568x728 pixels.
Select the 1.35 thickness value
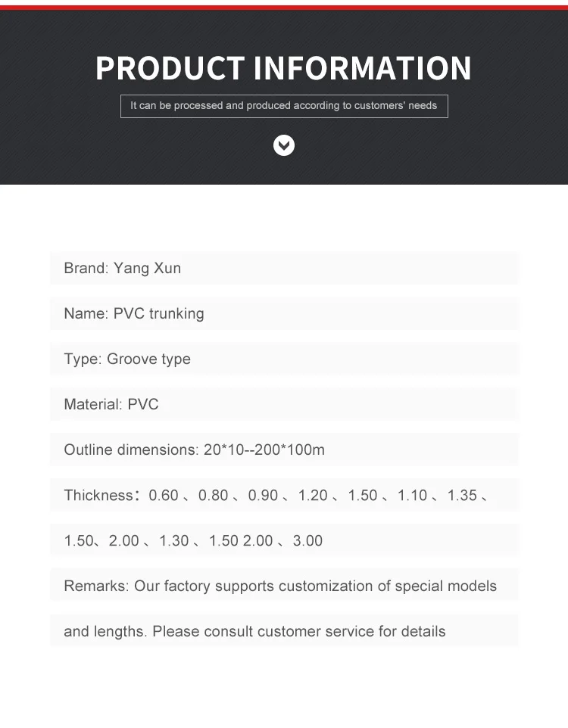[462, 495]
